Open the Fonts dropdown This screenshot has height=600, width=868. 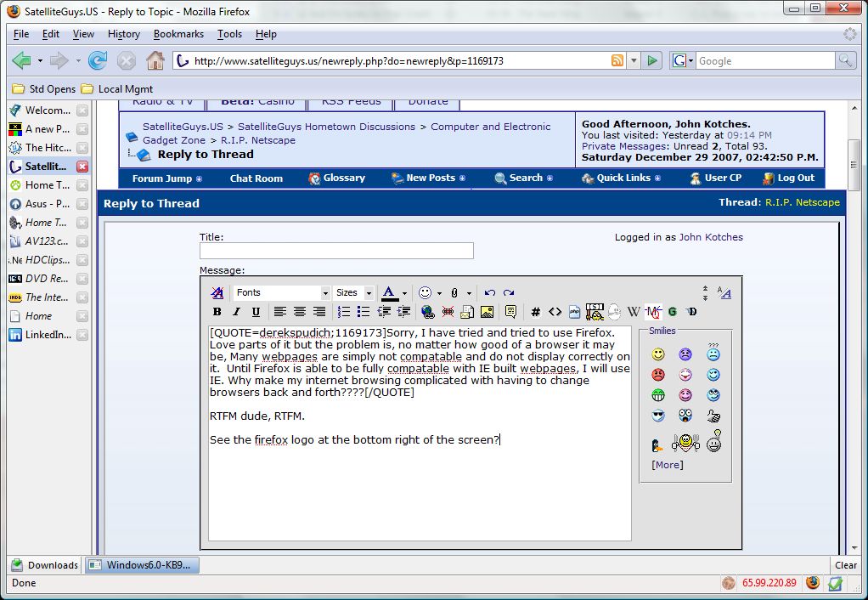pyautogui.click(x=281, y=292)
